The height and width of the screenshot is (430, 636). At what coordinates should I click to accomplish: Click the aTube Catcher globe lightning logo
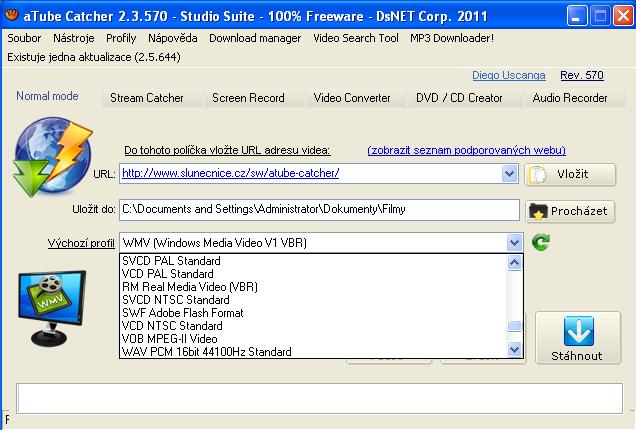(53, 157)
